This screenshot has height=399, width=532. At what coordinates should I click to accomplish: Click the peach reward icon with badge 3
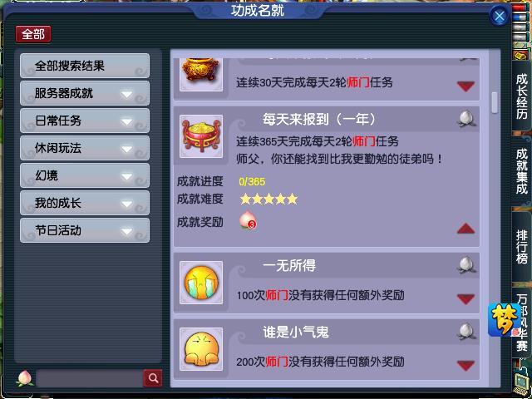pos(248,220)
